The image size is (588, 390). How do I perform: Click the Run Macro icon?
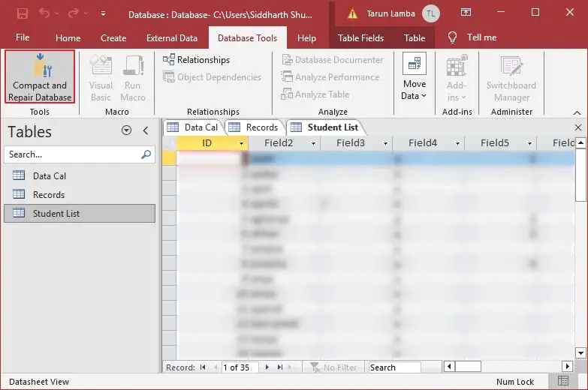(133, 77)
